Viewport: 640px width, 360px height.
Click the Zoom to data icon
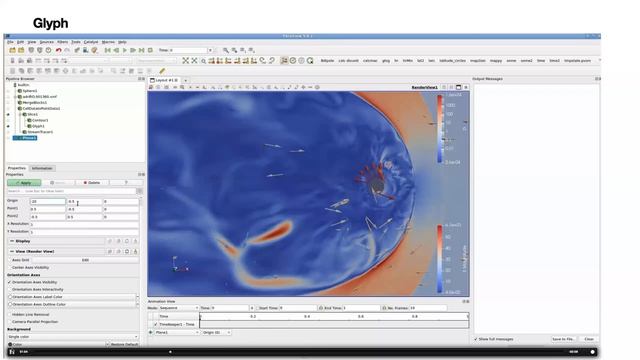pos(194,60)
